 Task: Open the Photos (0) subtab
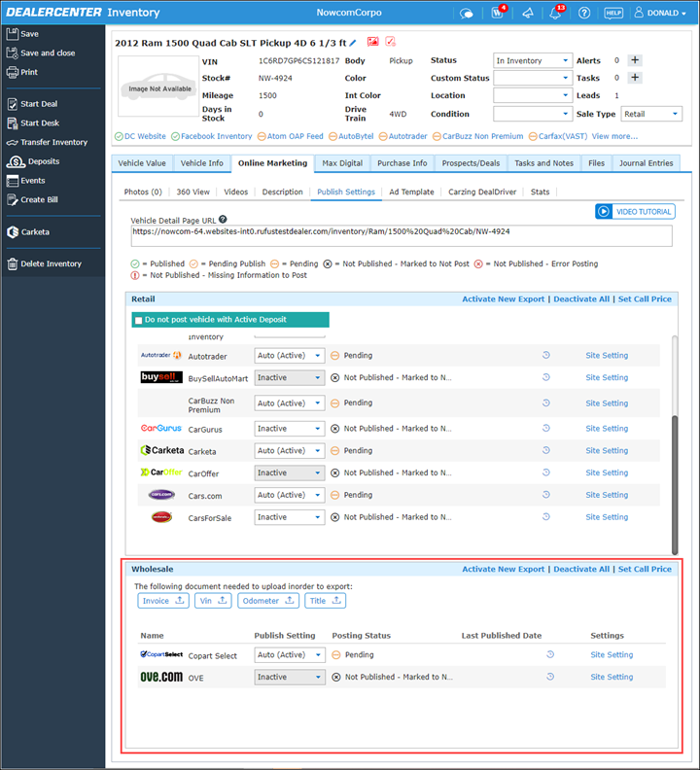pos(143,192)
